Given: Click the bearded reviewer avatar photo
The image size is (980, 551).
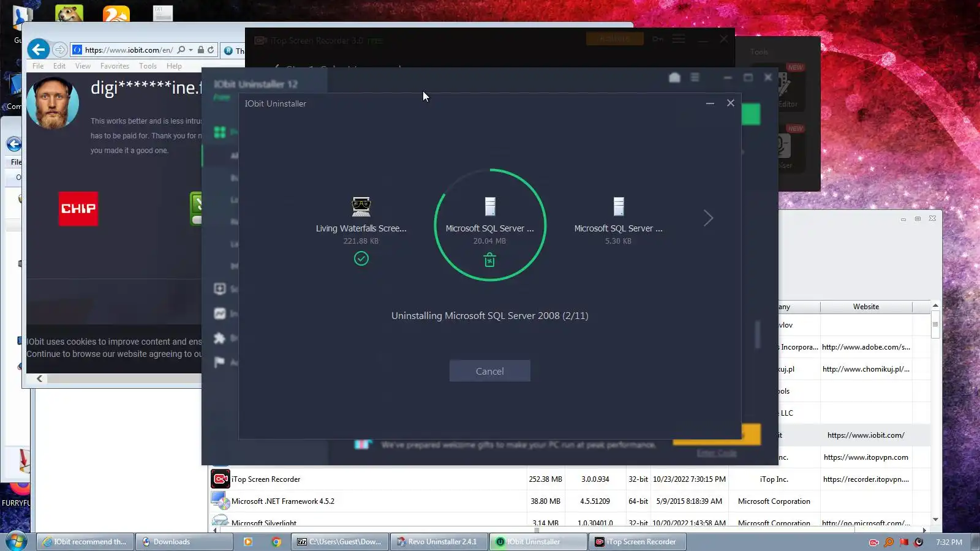Looking at the screenshot, I should point(53,102).
